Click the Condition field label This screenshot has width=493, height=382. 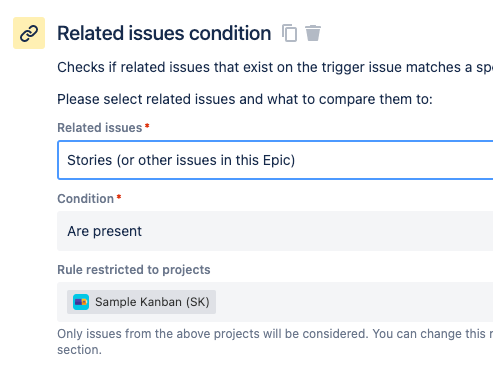86,199
